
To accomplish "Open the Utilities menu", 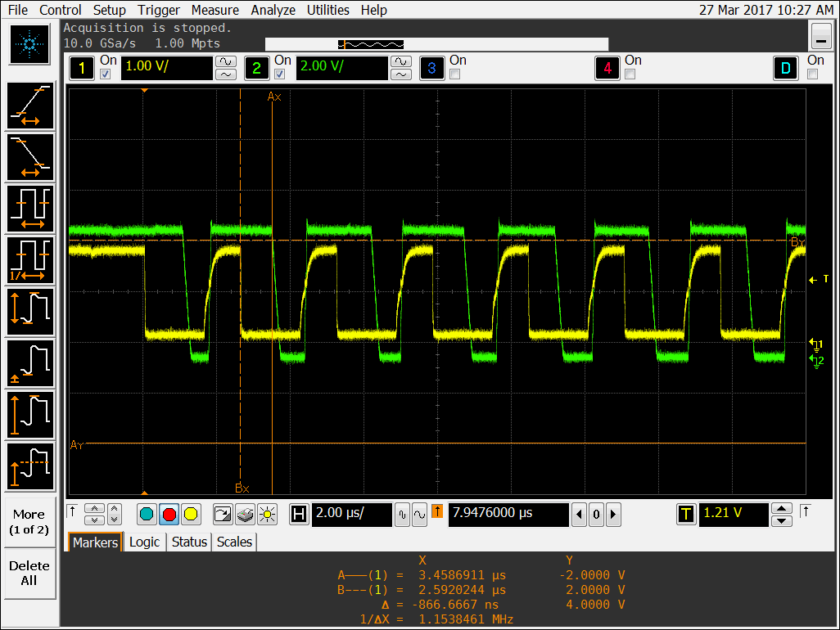I will point(327,10).
